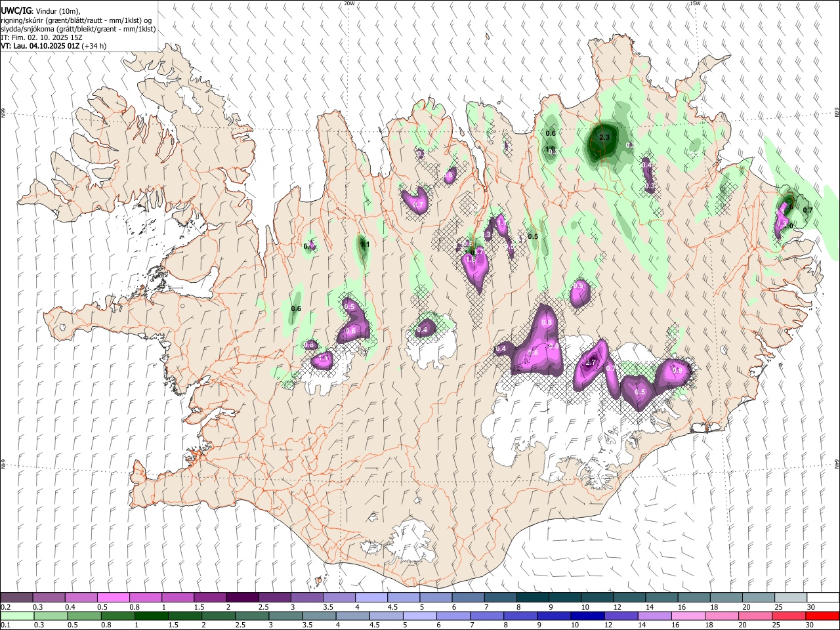
Task: Click the '15W' longitude label
Action: coord(696,3)
